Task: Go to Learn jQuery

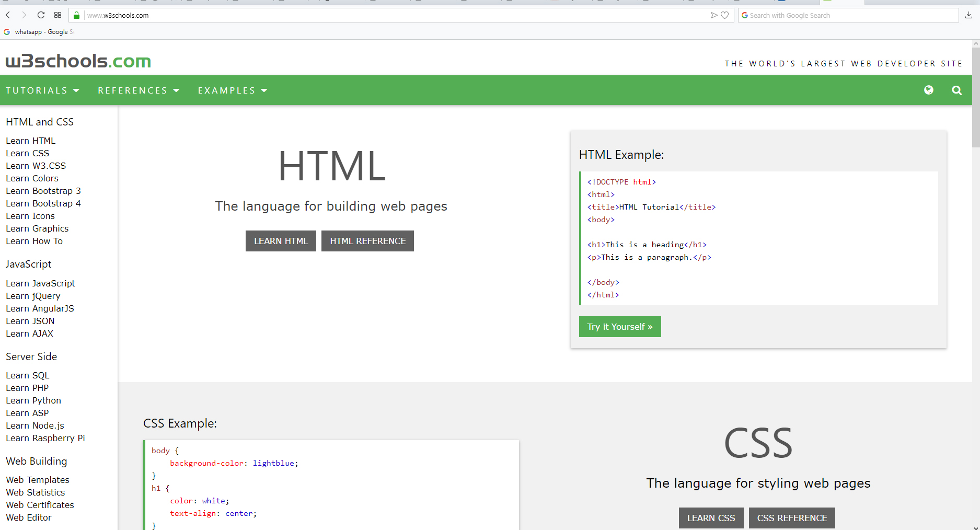Action: coord(33,296)
